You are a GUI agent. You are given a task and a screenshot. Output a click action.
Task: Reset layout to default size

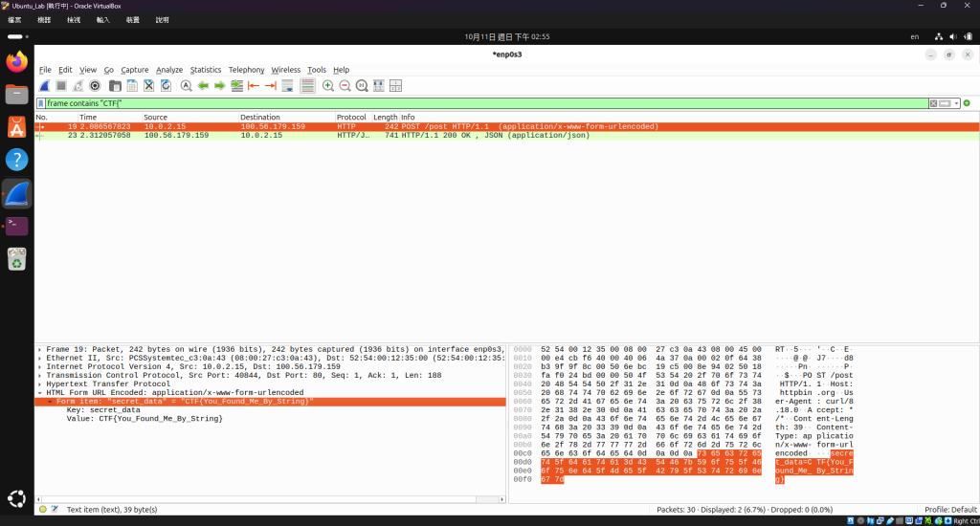tap(379, 86)
